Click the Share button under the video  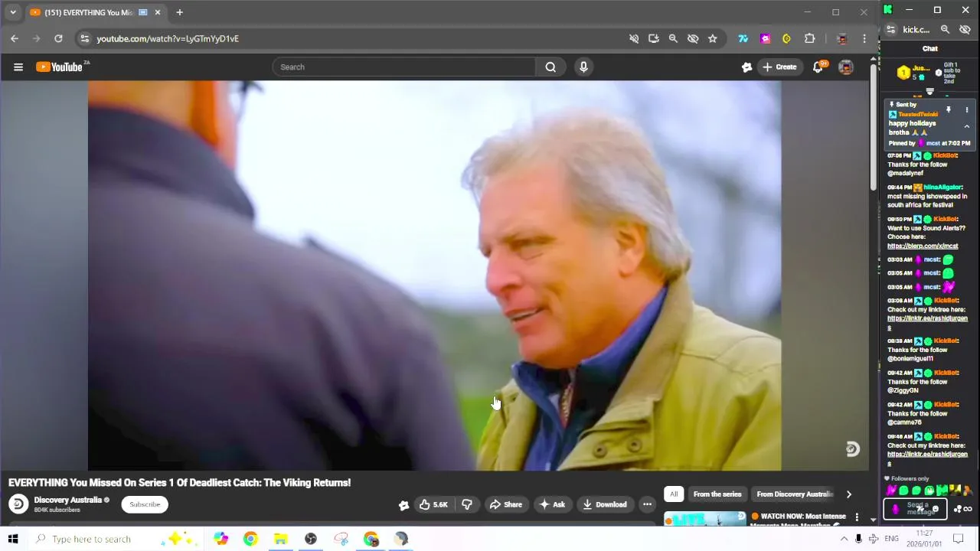click(505, 504)
